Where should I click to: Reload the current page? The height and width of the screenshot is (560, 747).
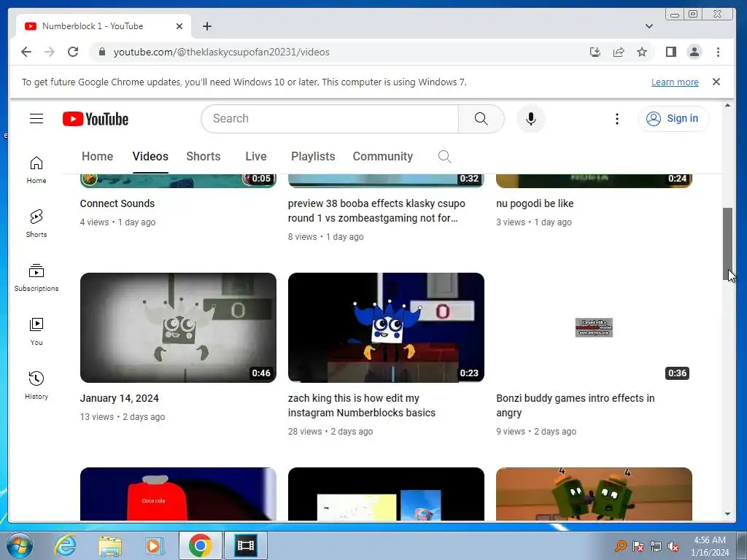point(73,52)
